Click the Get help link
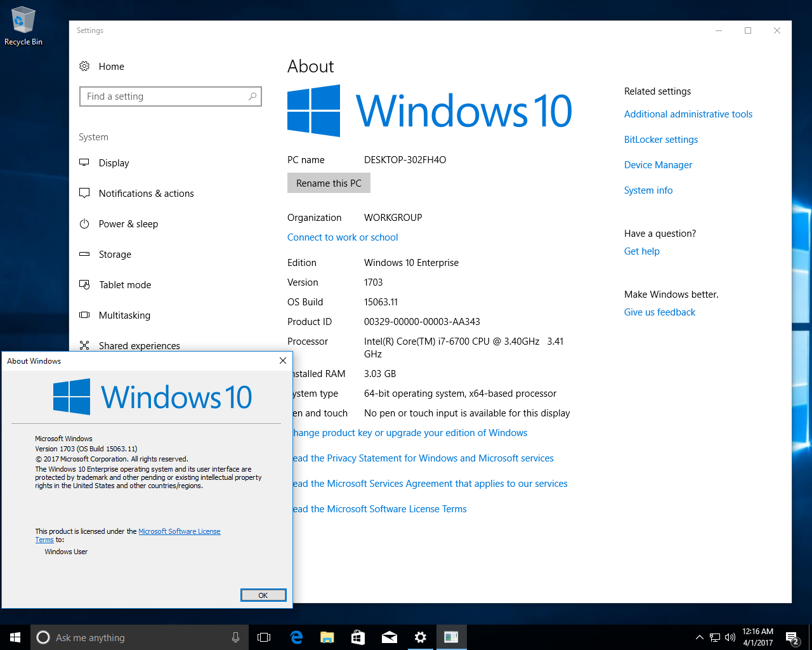Image resolution: width=812 pixels, height=650 pixels. pos(642,251)
